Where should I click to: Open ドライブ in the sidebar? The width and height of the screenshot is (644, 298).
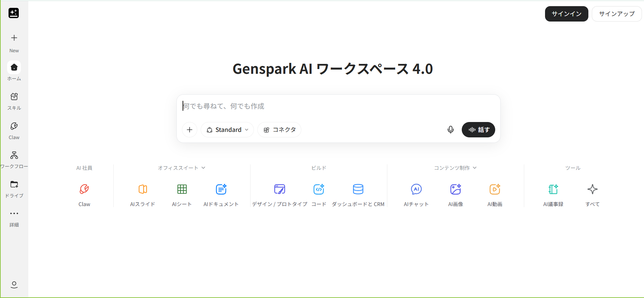coord(14,189)
